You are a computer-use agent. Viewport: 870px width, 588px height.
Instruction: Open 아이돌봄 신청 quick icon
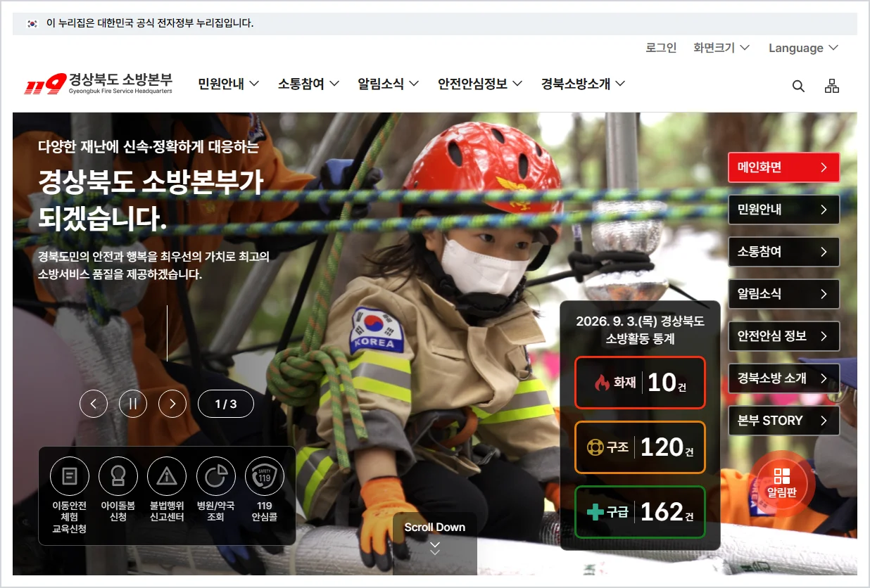(118, 490)
